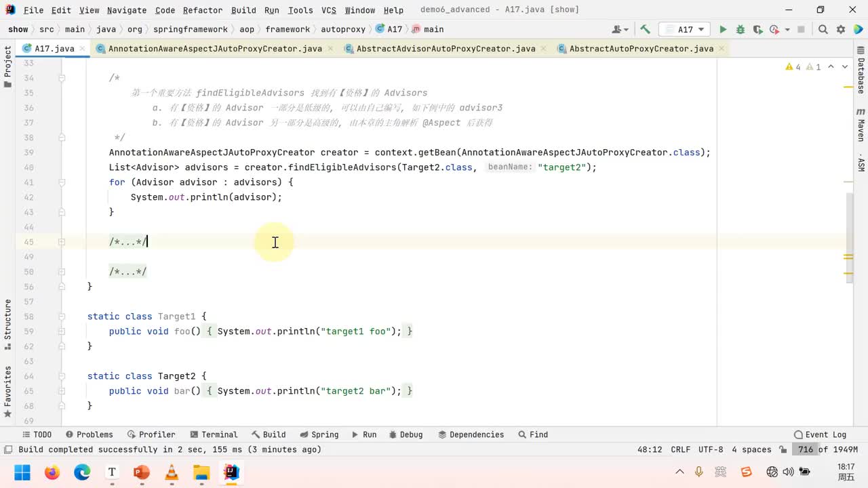Run A17 with the green play button

point(723,29)
